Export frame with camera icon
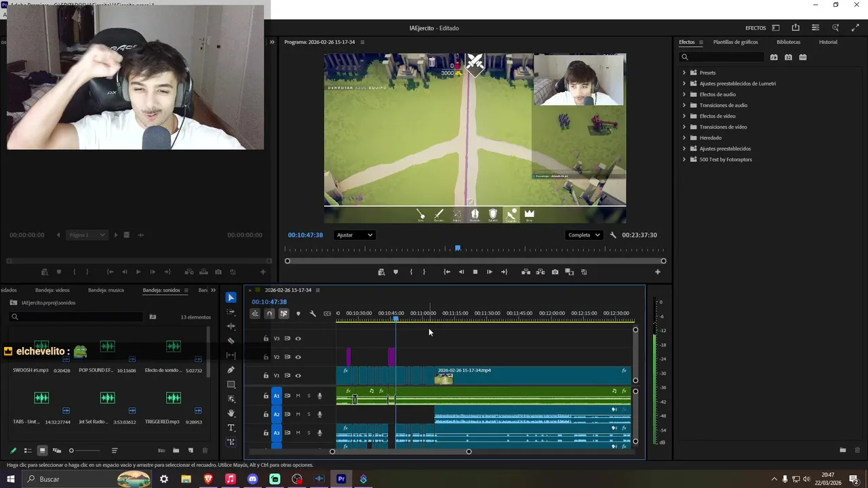 [x=555, y=272]
